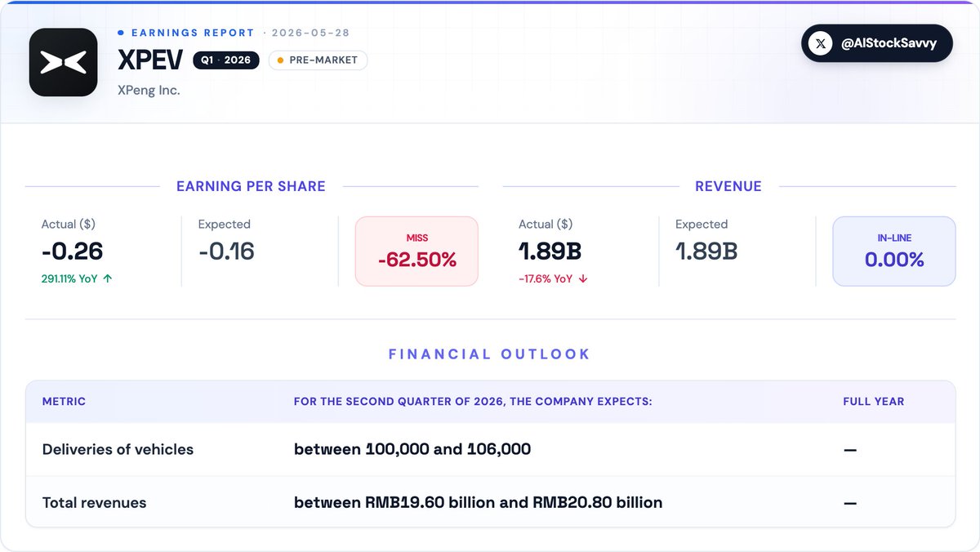Click the Q1 · 2026 quarter badge
The width and height of the screenshot is (980, 552).
pyautogui.click(x=226, y=60)
